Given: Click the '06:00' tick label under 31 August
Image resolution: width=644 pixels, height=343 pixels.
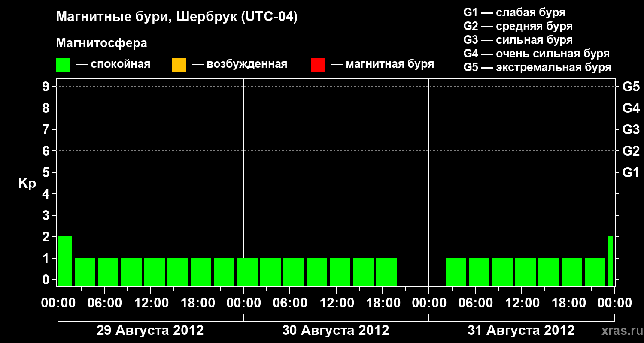Looking at the screenshot, I should coord(475,303).
